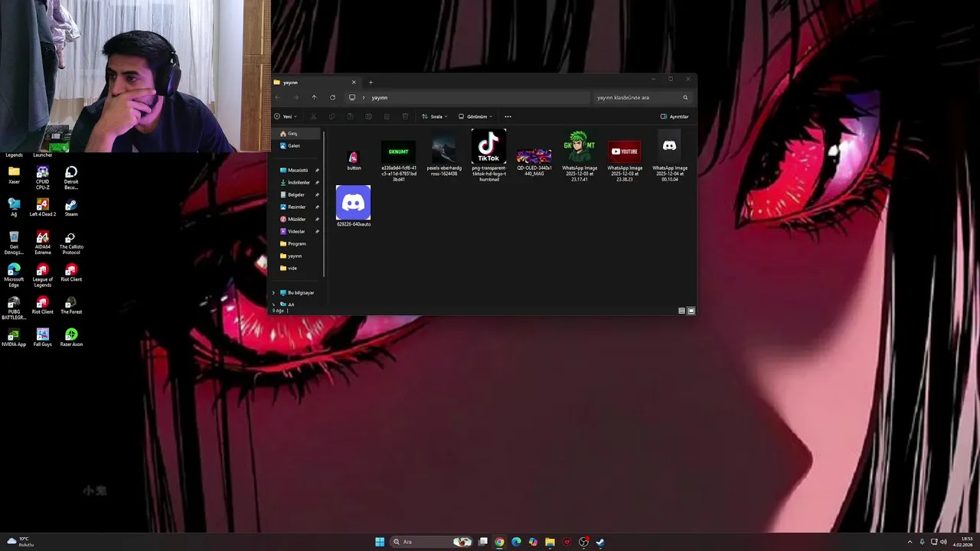980x551 pixels.
Task: Open the Yeni new item dropdown
Action: [286, 116]
